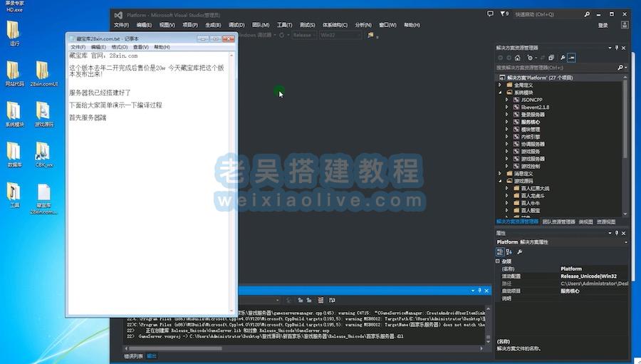The image size is (641, 364).
Task: Click the Notepad vertical scrollbar down arrow
Action: click(x=231, y=311)
